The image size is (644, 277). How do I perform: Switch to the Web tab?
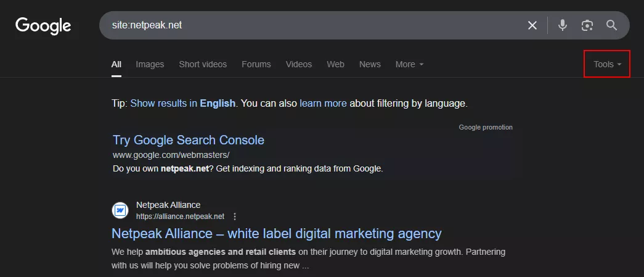[x=335, y=65]
